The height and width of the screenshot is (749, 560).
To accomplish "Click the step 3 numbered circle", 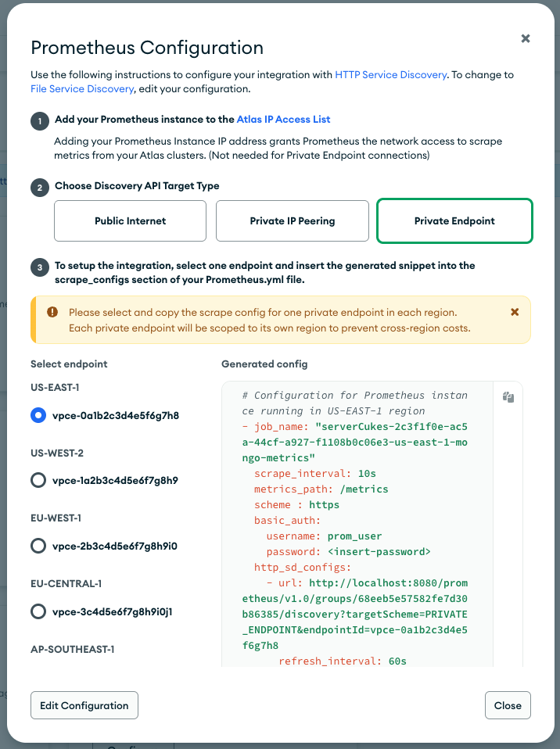I will (38, 266).
